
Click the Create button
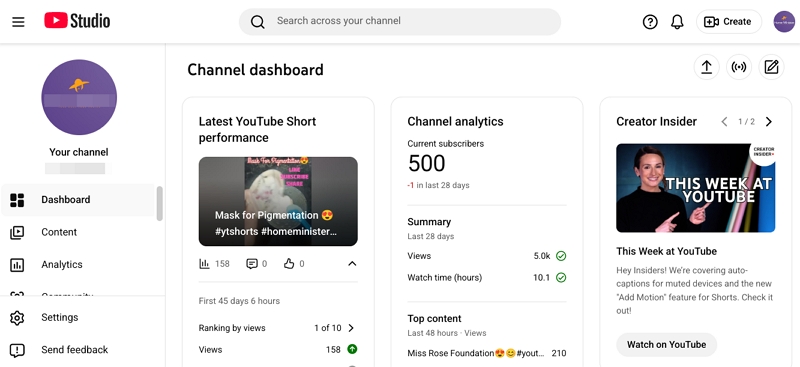pos(729,21)
